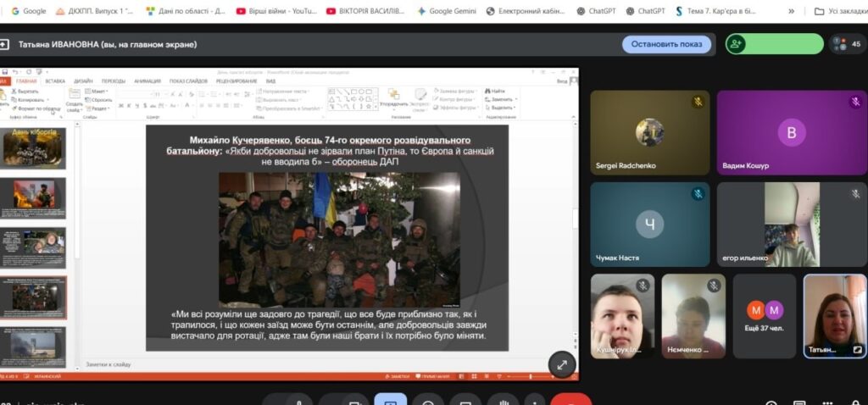Click the Найти search tool
Image resolution: width=868 pixels, height=405 pixels.
[496, 91]
